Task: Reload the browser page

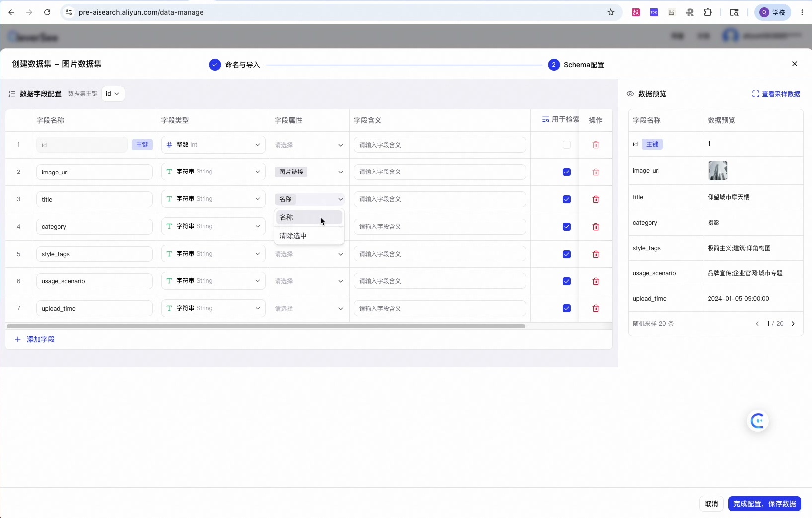Action: (47, 12)
